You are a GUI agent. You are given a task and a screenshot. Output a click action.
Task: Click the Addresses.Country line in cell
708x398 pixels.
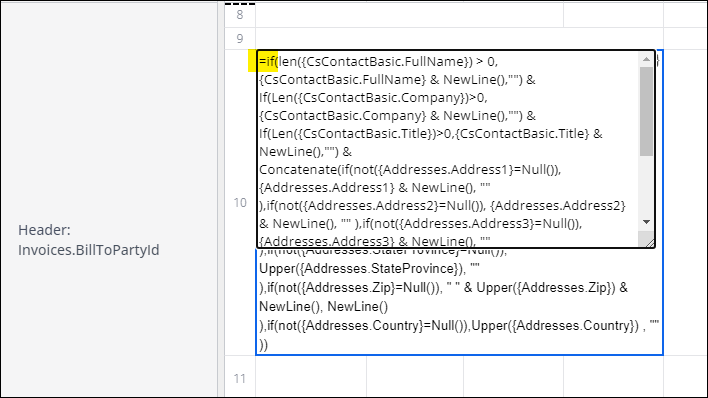coord(459,326)
